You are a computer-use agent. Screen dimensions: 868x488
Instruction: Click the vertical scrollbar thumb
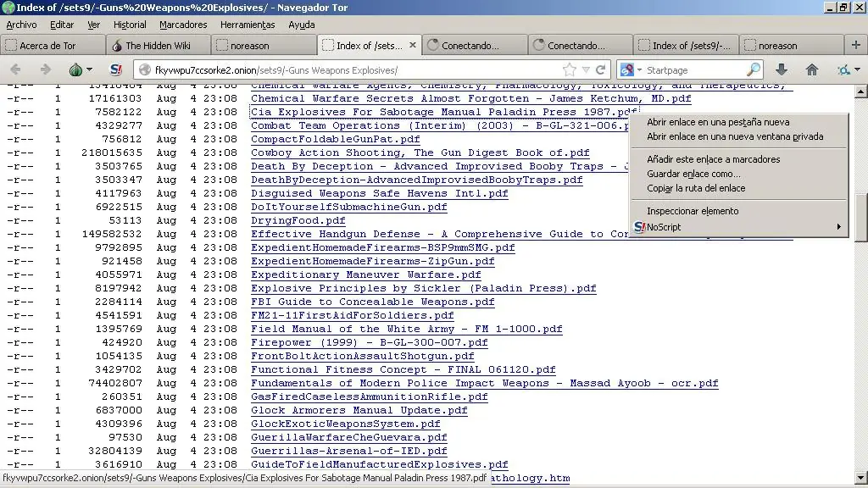861,218
